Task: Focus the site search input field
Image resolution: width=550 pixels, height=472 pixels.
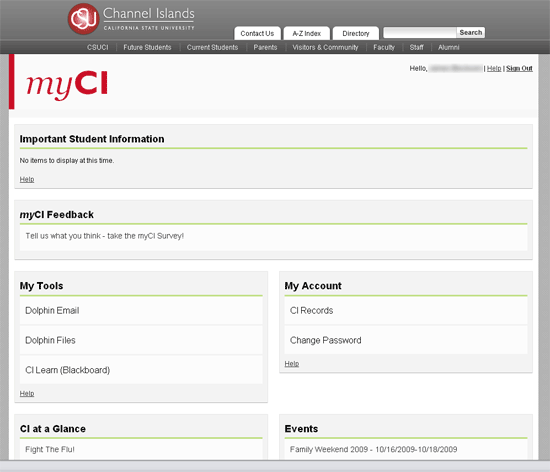Action: 420,33
